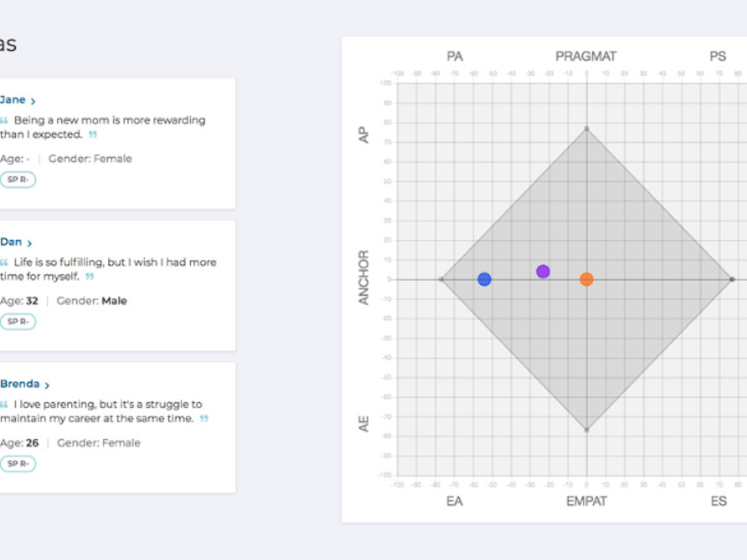This screenshot has width=747, height=560.
Task: Click the blue persona dot on chart
Action: (484, 279)
